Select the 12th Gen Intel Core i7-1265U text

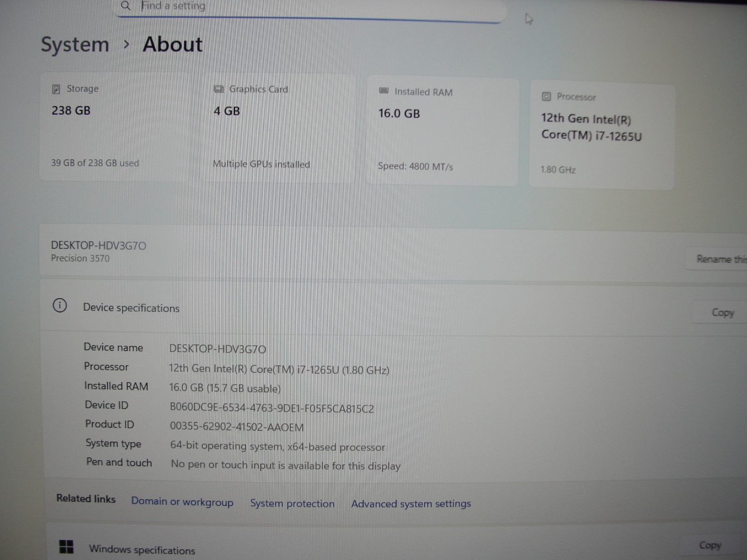(591, 127)
